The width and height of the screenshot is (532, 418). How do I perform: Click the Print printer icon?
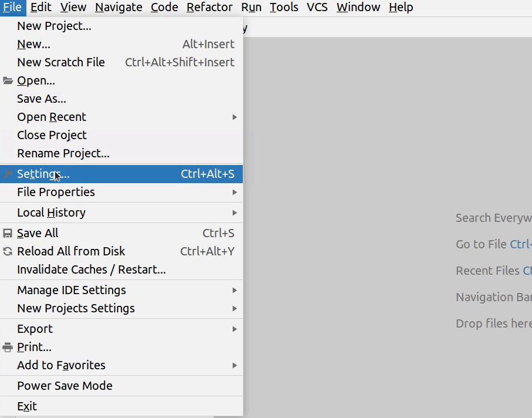click(x=8, y=347)
